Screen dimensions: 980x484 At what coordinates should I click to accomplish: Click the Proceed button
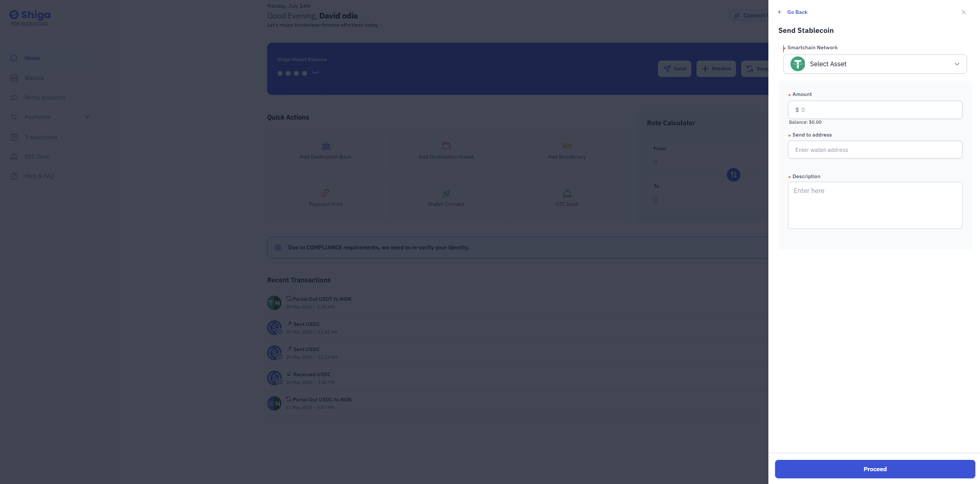875,469
